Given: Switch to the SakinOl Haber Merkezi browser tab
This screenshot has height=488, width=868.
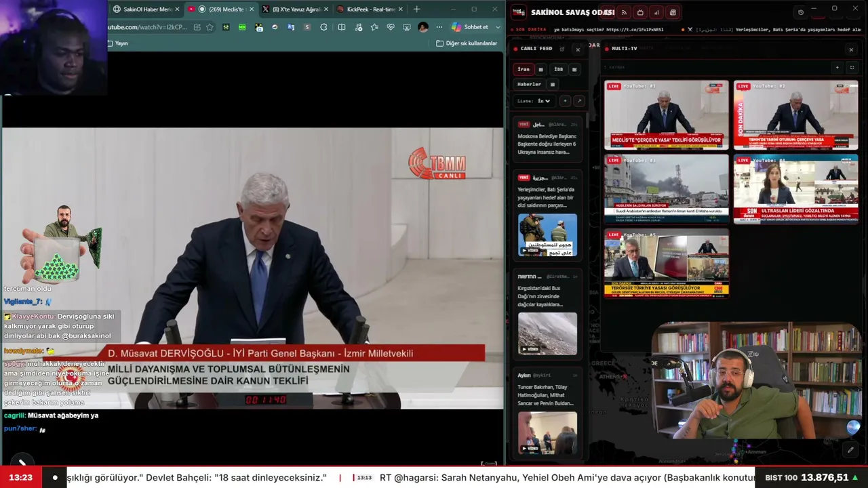Looking at the screenshot, I should [x=146, y=9].
